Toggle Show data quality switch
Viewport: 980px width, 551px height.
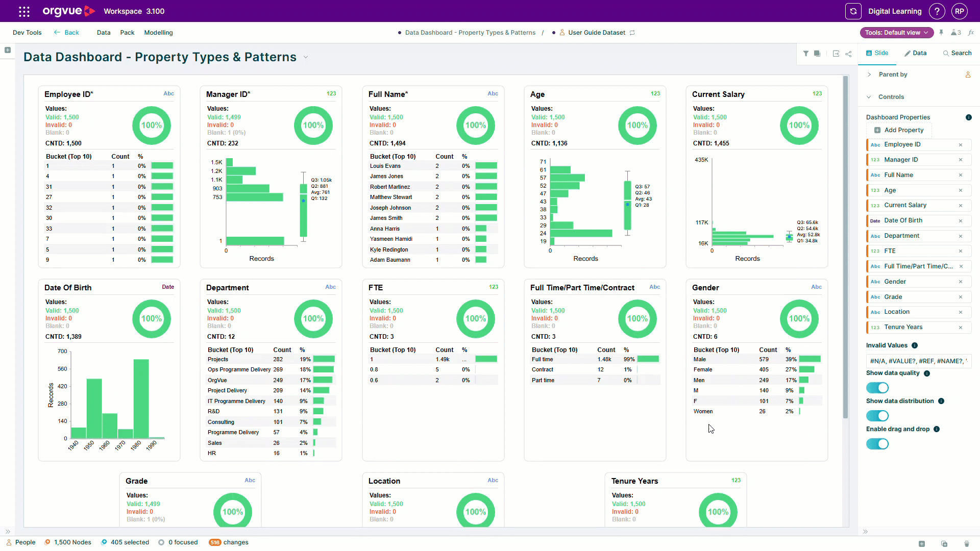pos(877,388)
